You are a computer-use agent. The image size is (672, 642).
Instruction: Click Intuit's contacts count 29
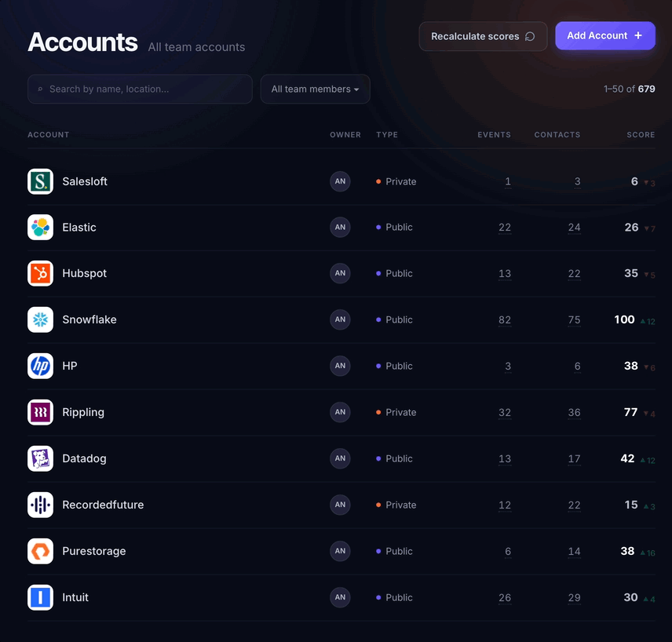click(574, 598)
